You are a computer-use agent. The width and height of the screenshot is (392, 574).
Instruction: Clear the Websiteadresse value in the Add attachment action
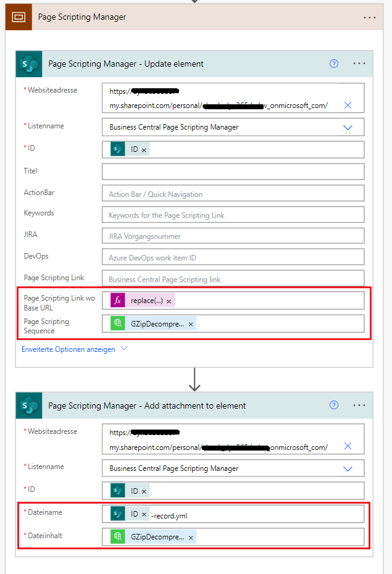[348, 446]
